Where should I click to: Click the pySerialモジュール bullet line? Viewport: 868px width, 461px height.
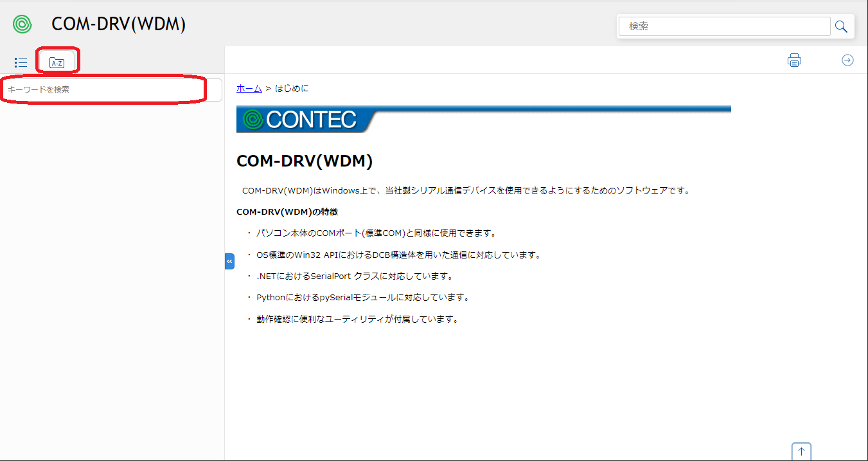363,298
